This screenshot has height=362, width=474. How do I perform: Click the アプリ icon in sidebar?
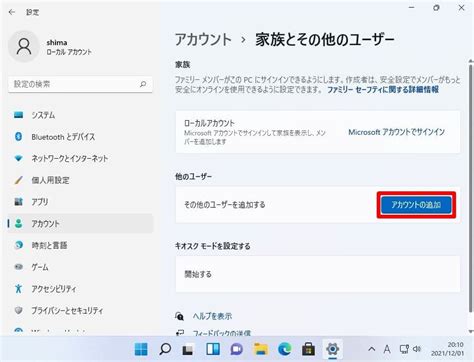point(19,202)
